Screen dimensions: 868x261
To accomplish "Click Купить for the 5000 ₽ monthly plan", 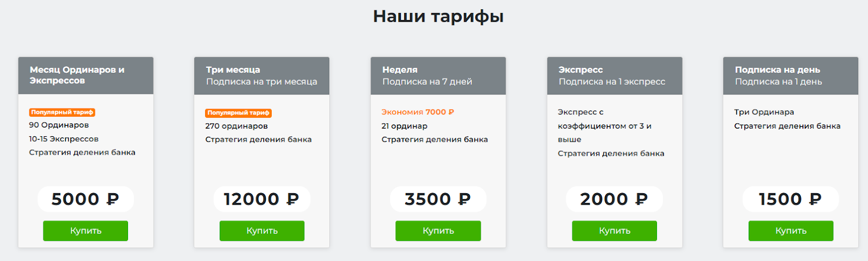I will click(x=86, y=231).
